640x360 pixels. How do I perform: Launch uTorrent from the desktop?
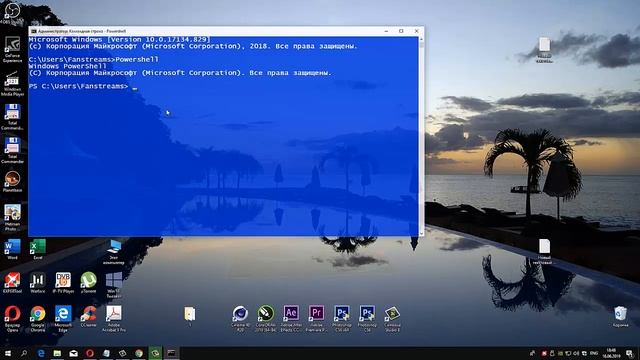coord(88,282)
